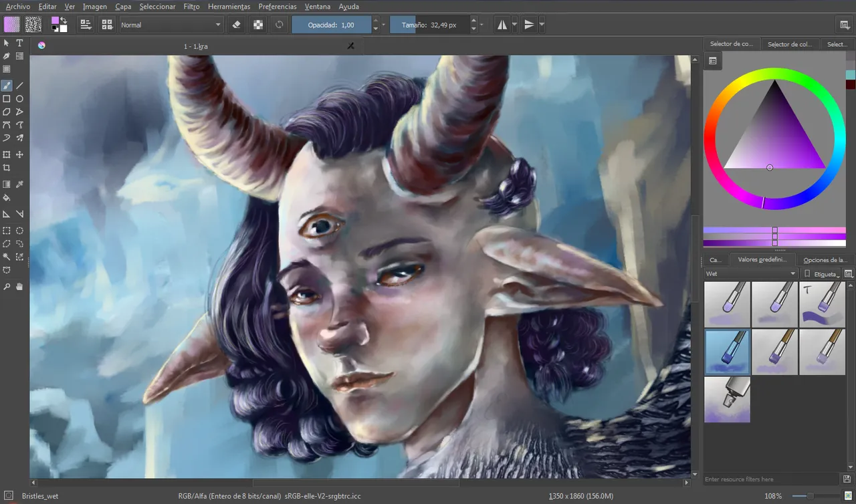Reload the original brush preset
This screenshot has width=856, height=504.
(280, 25)
